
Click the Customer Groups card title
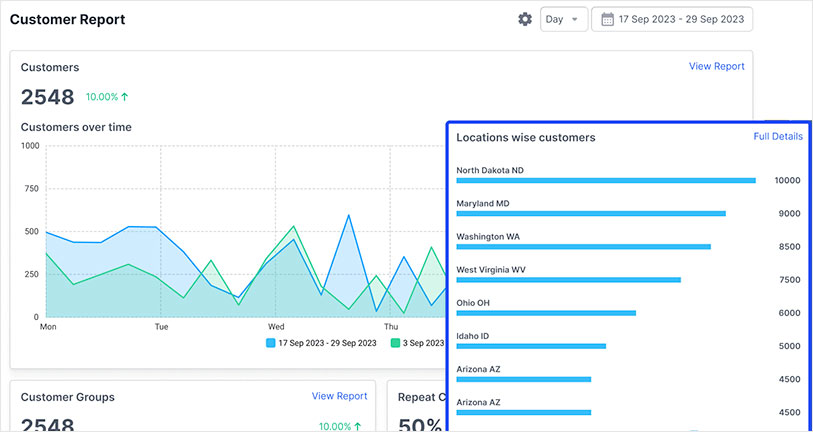67,397
